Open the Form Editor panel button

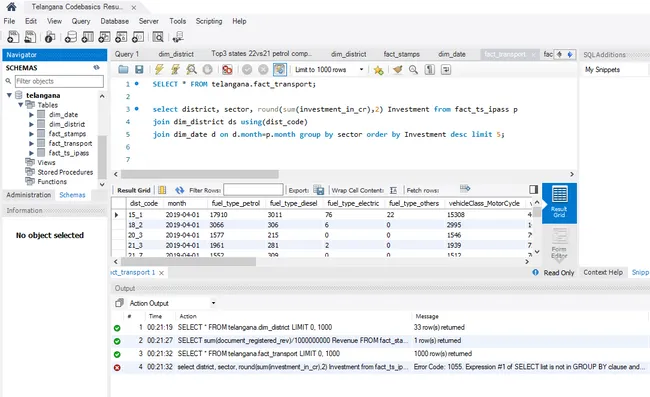click(x=559, y=244)
